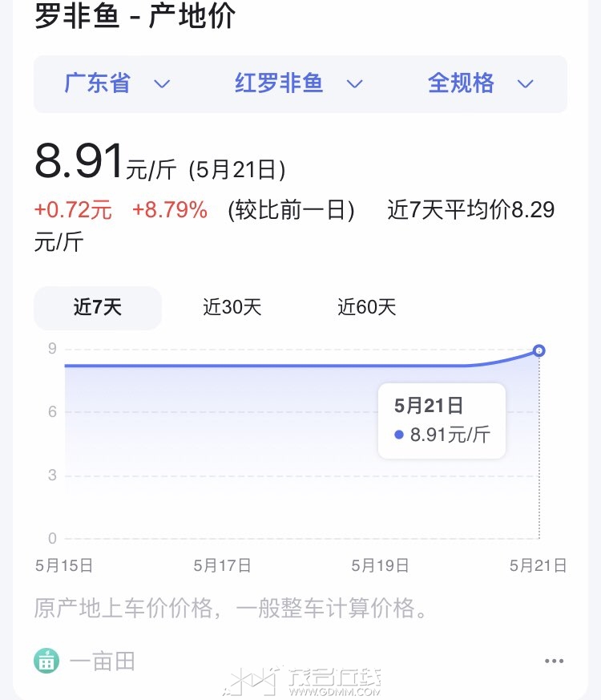The width and height of the screenshot is (601, 700).
Task: Click the chevron beside 红罗非鱼
Action: [355, 84]
